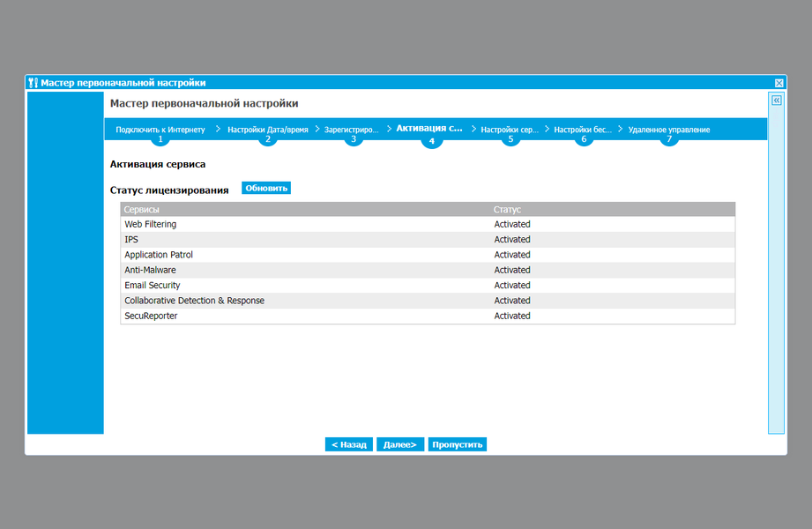This screenshot has width=812, height=529.
Task: Open the Настройки Дата/время step tab
Action: click(268, 130)
